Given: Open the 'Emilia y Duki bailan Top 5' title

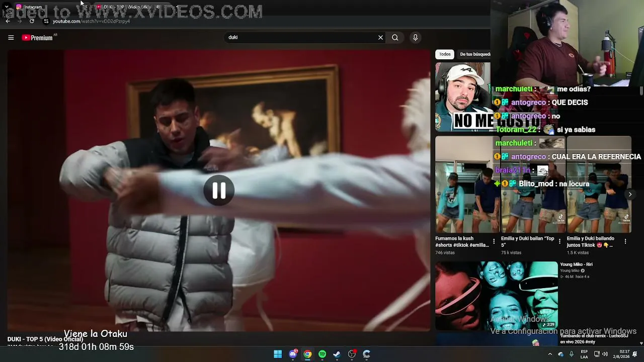Looking at the screenshot, I should tap(527, 242).
